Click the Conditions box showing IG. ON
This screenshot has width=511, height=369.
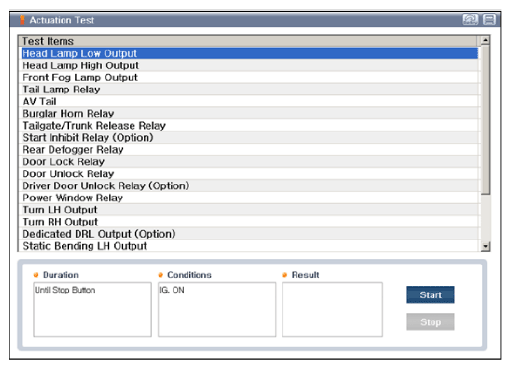217,309
